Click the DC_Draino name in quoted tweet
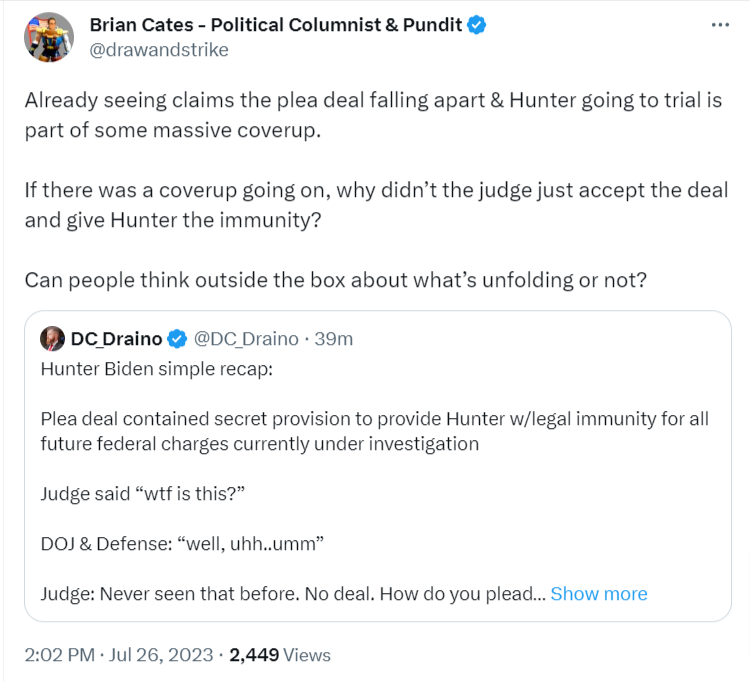 click(x=116, y=339)
